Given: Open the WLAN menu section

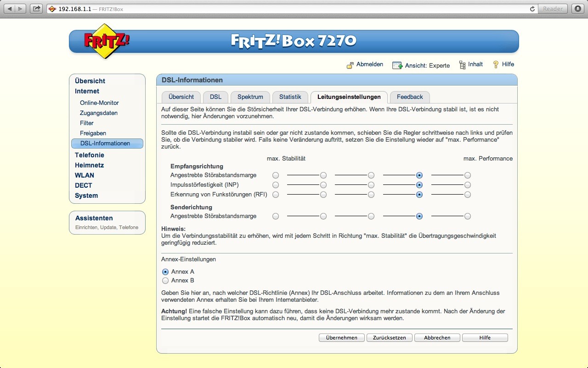Looking at the screenshot, I should pyautogui.click(x=85, y=175).
